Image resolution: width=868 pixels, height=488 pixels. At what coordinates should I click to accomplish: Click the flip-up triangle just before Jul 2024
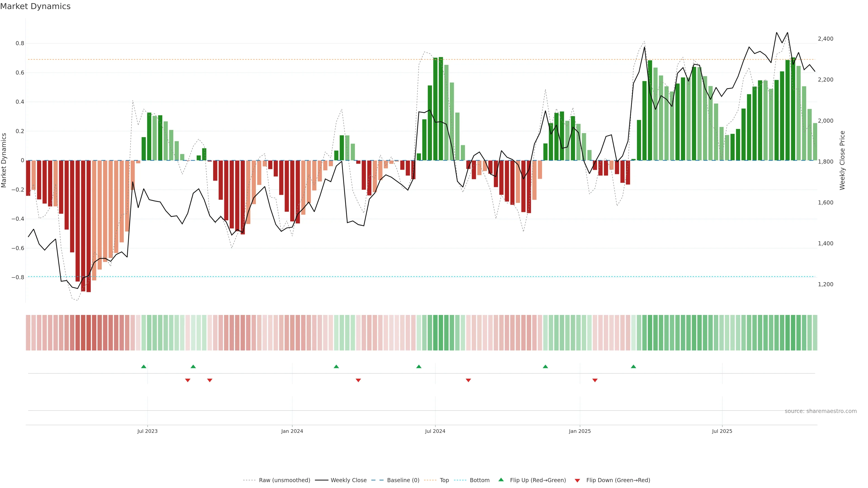coord(419,366)
